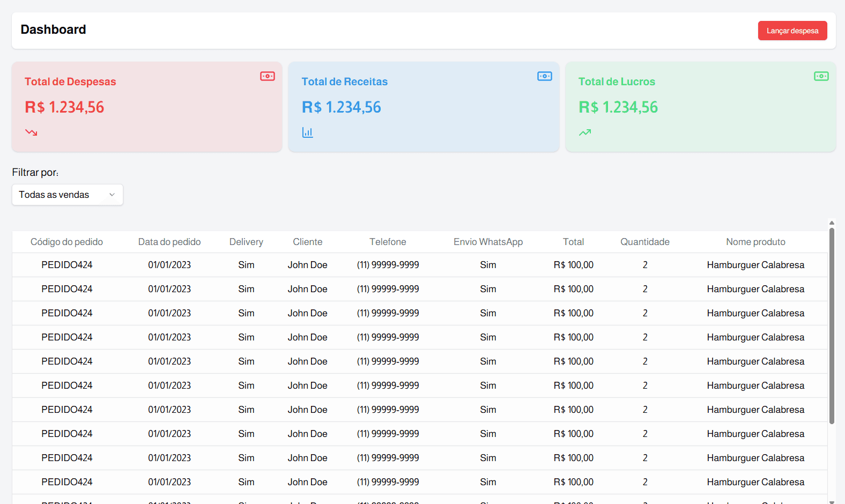Click the Lançar despesa button

[x=792, y=31]
